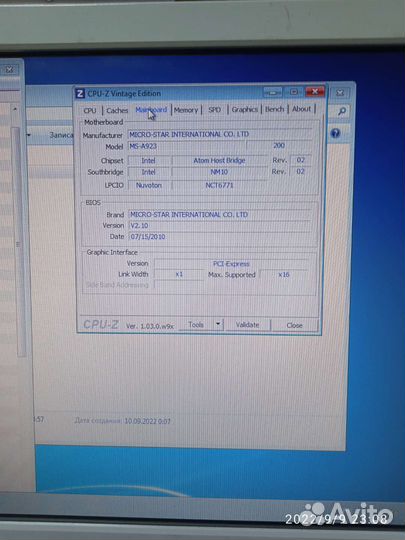Screen dimensions: 405x540
Task: Click the Записа toolbar item in background window
Action: tap(61, 135)
